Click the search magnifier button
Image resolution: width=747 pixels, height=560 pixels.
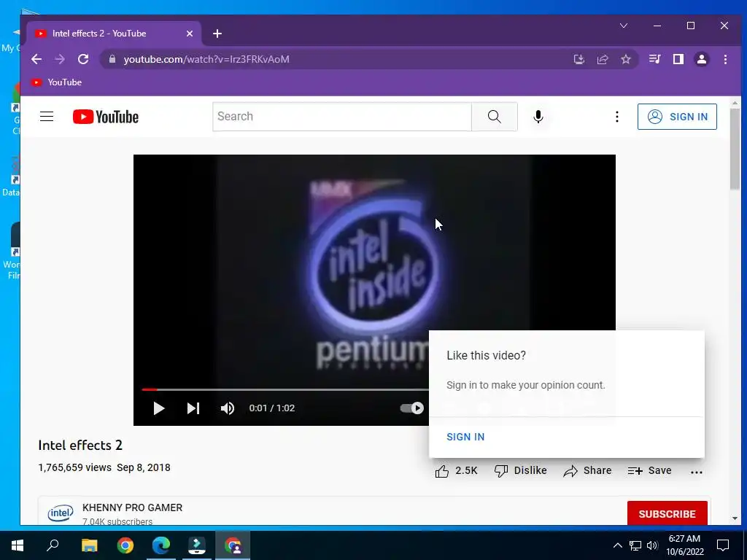(x=495, y=117)
